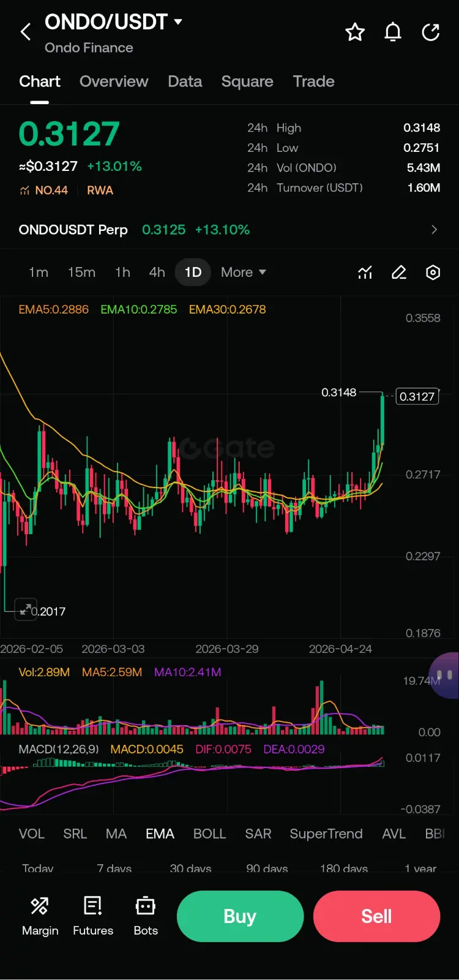Tap DIF:0.0075 value
The height and width of the screenshot is (980, 459).
pos(223,749)
